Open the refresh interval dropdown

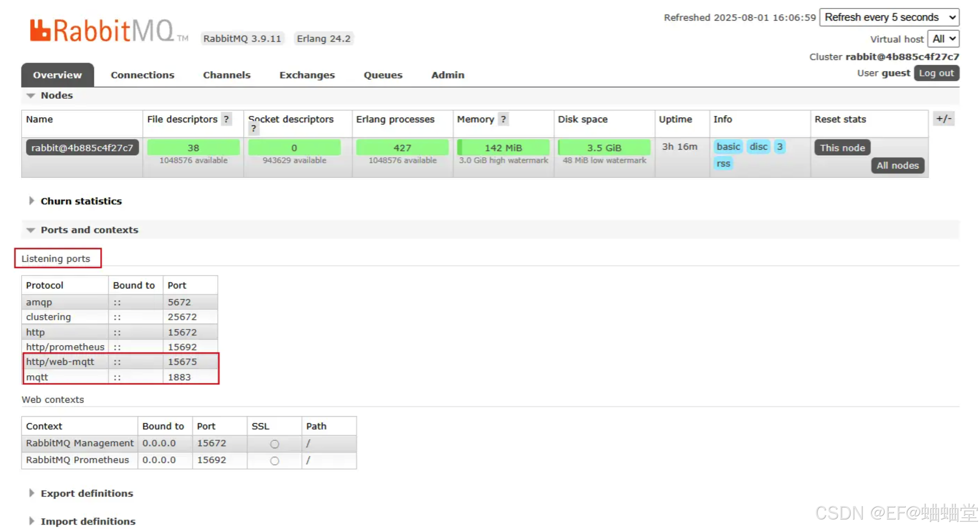(x=889, y=17)
